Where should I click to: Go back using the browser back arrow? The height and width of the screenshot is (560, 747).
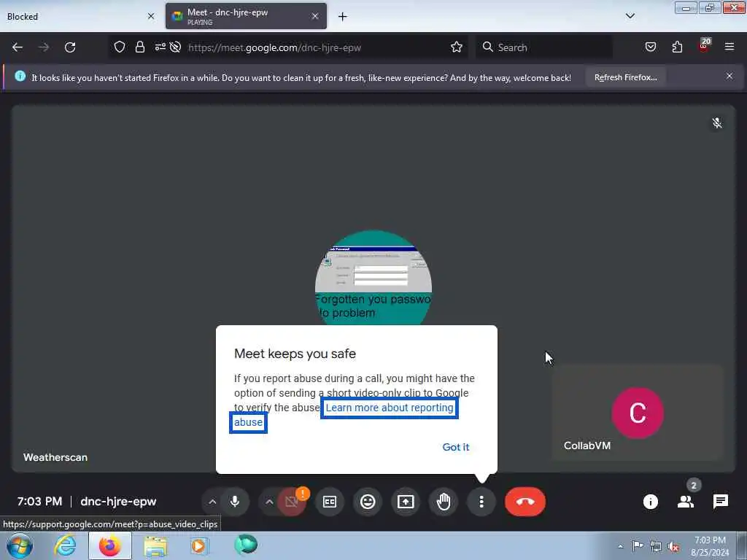pyautogui.click(x=18, y=47)
